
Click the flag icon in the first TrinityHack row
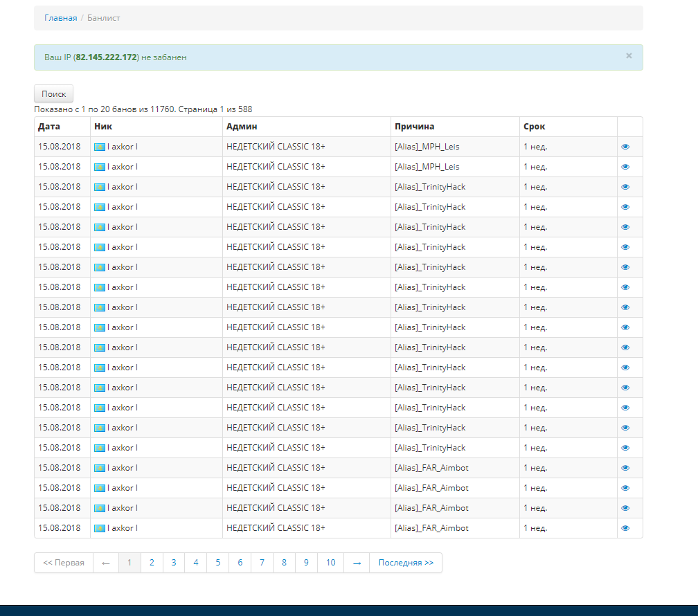(100, 187)
